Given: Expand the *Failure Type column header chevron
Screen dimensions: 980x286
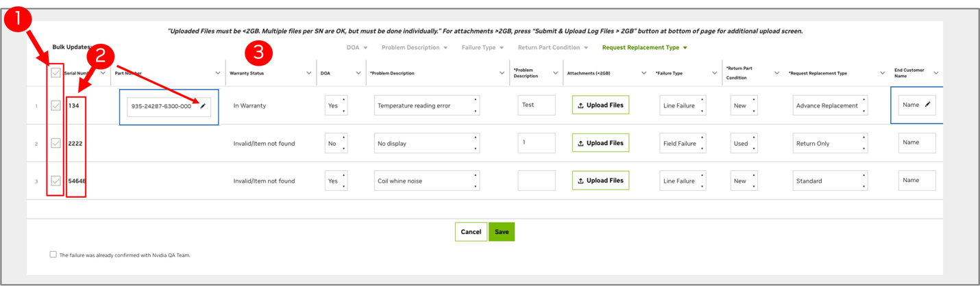Looking at the screenshot, I should (714, 73).
